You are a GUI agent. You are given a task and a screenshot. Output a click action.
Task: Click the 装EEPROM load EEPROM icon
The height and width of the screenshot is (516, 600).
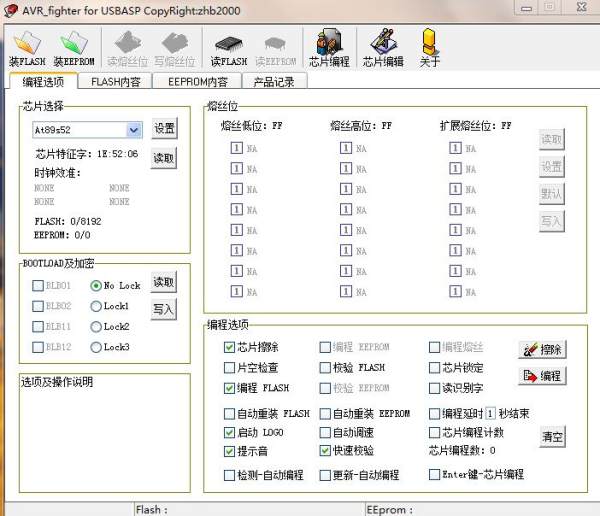click(72, 46)
